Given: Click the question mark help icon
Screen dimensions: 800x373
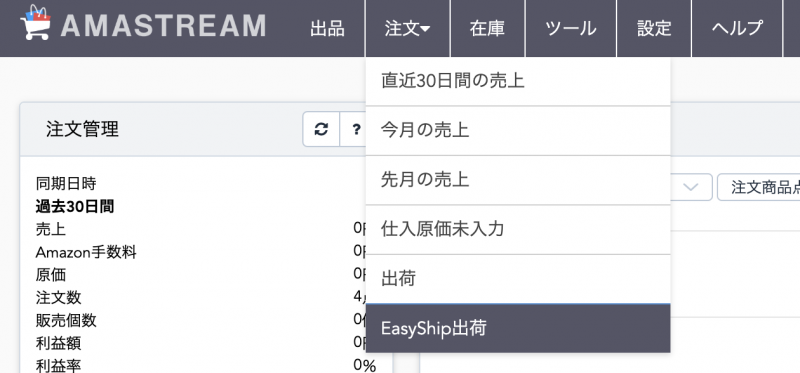Looking at the screenshot, I should click(x=356, y=130).
